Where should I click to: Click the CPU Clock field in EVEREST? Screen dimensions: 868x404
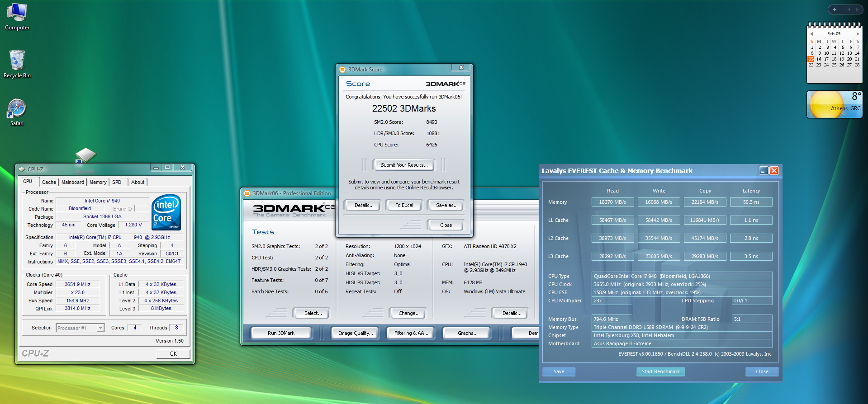pos(682,284)
